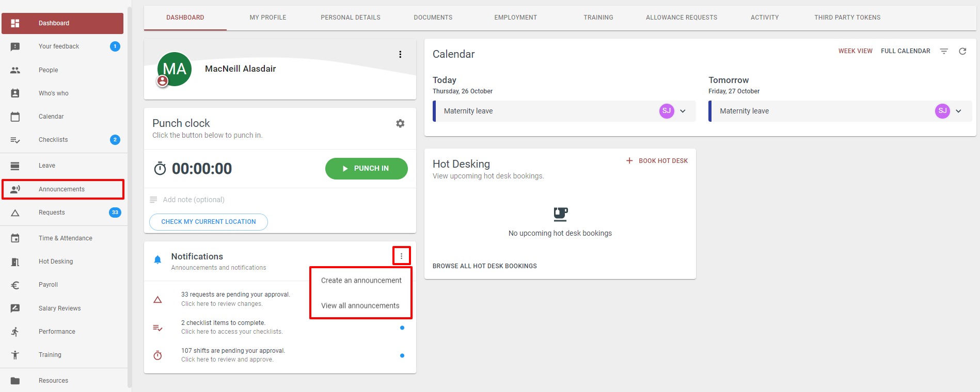Click the Announcements speaker icon
Screen dimensions: 980x392
point(15,189)
